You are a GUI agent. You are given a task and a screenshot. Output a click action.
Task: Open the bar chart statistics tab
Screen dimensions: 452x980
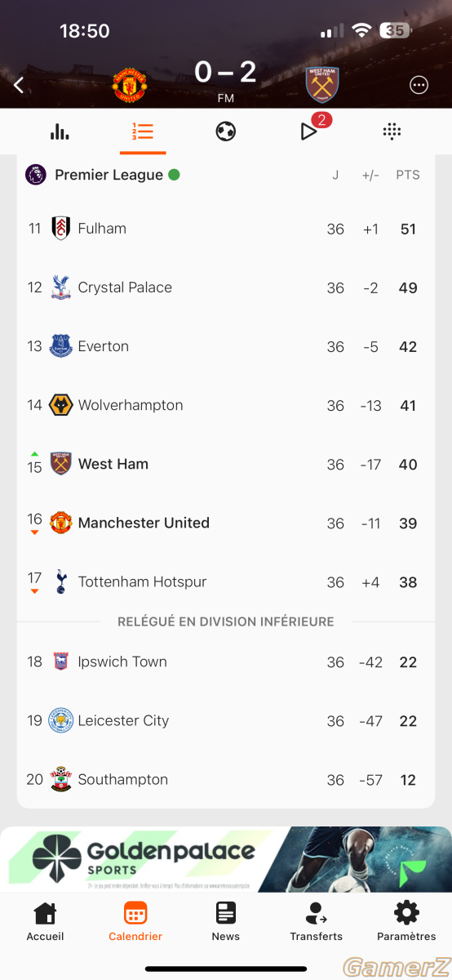pyautogui.click(x=60, y=131)
